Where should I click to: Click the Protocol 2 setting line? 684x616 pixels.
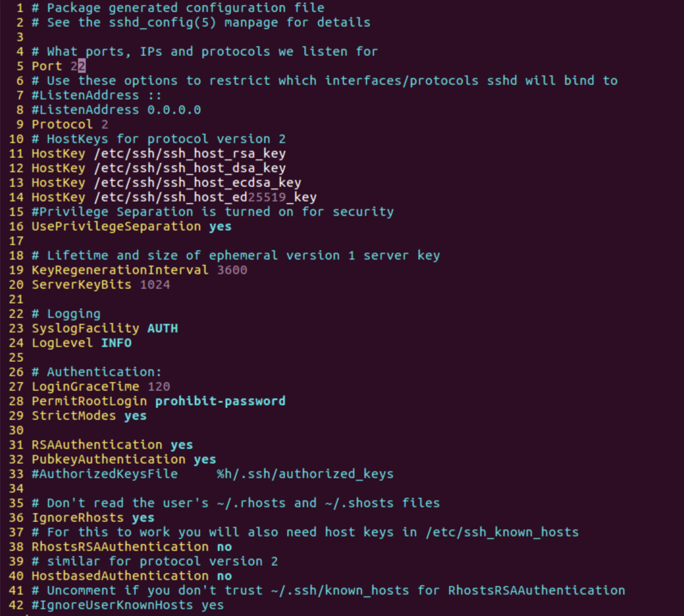(70, 124)
